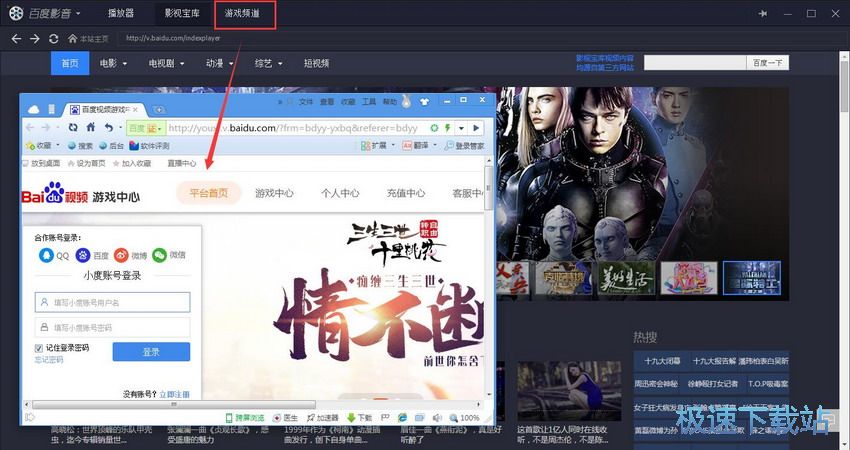Click the 小度 username input field

(113, 303)
